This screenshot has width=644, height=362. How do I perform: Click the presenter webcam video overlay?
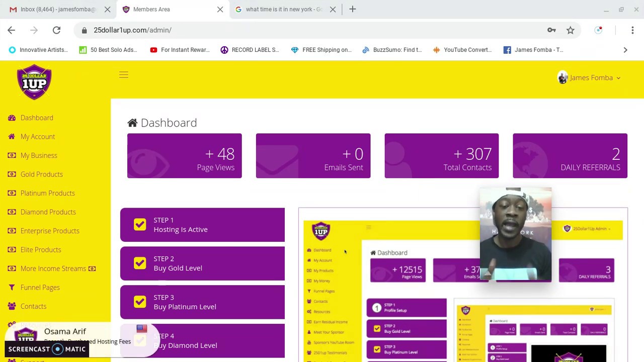(x=516, y=234)
